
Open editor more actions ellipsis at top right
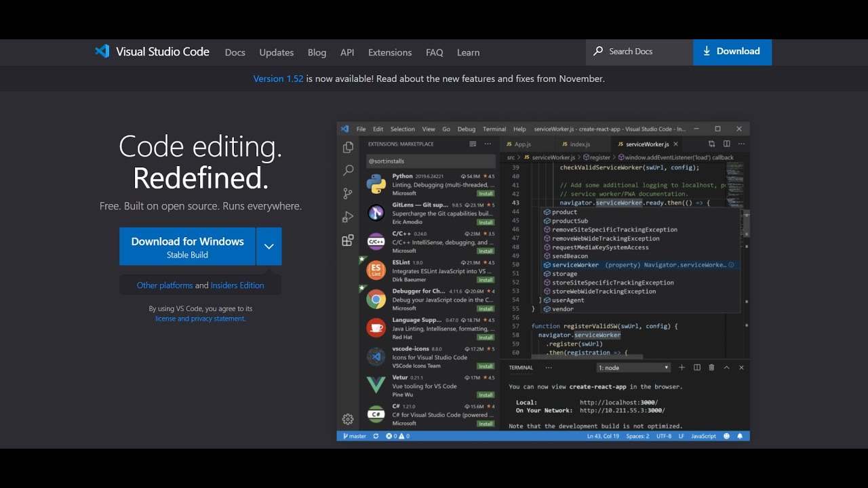tap(740, 144)
